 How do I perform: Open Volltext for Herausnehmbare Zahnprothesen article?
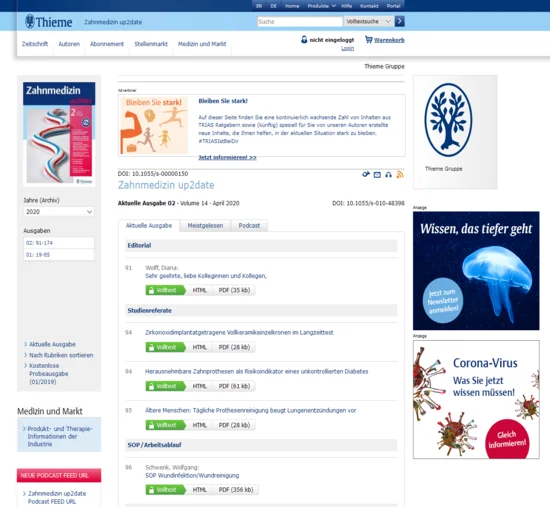pyautogui.click(x=165, y=386)
